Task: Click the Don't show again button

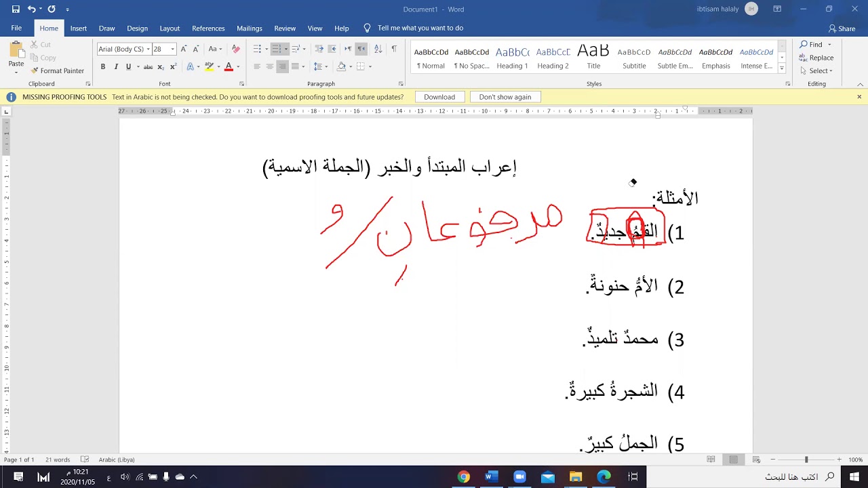Action: pos(505,97)
